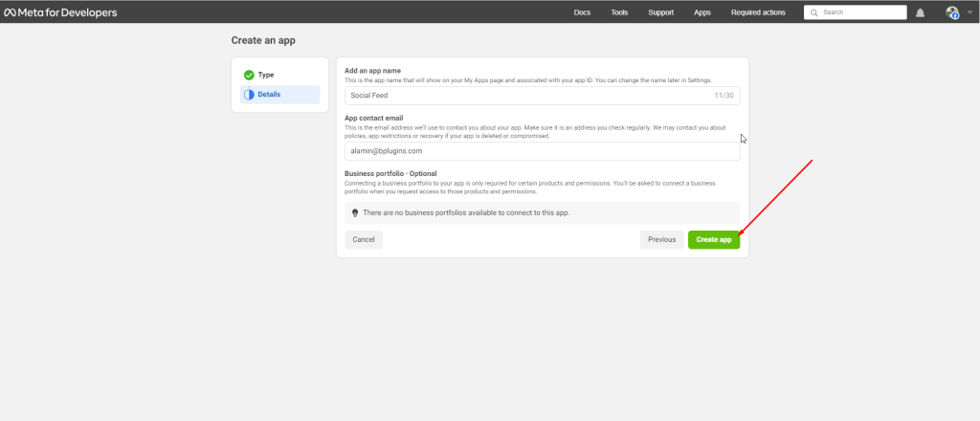Click the lightbulb icon in portfolio notice
Screen dimensions: 980x421
coord(355,212)
